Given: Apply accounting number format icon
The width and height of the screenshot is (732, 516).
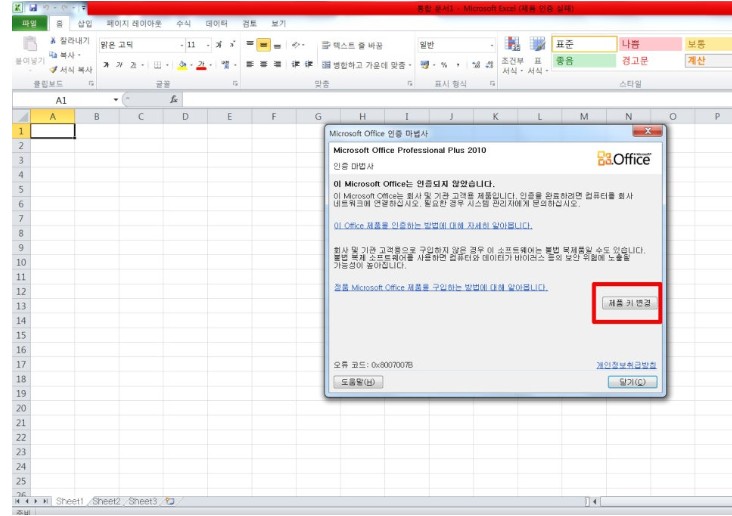Looking at the screenshot, I should click(x=424, y=64).
